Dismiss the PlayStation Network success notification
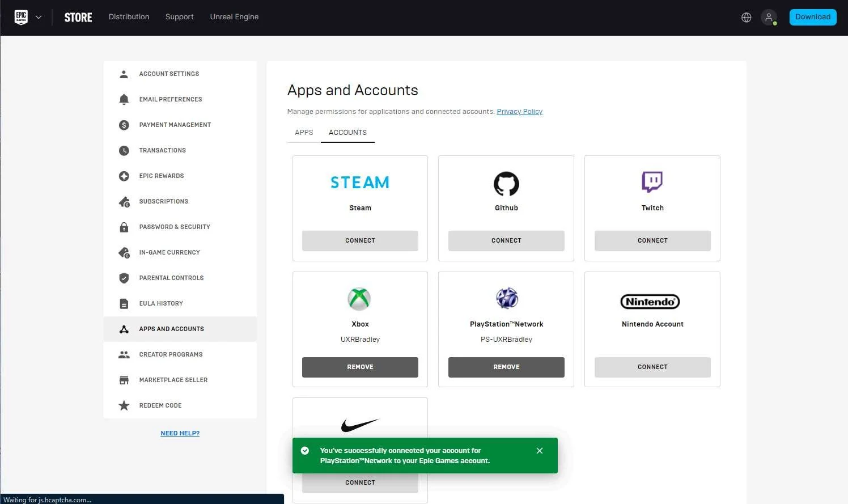Image resolution: width=848 pixels, height=504 pixels. tap(540, 451)
